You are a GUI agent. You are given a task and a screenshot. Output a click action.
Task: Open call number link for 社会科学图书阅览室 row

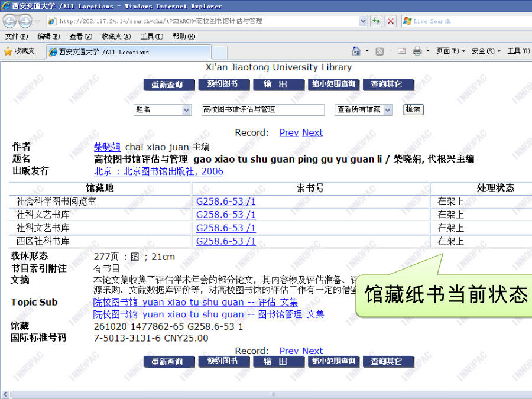point(226,202)
